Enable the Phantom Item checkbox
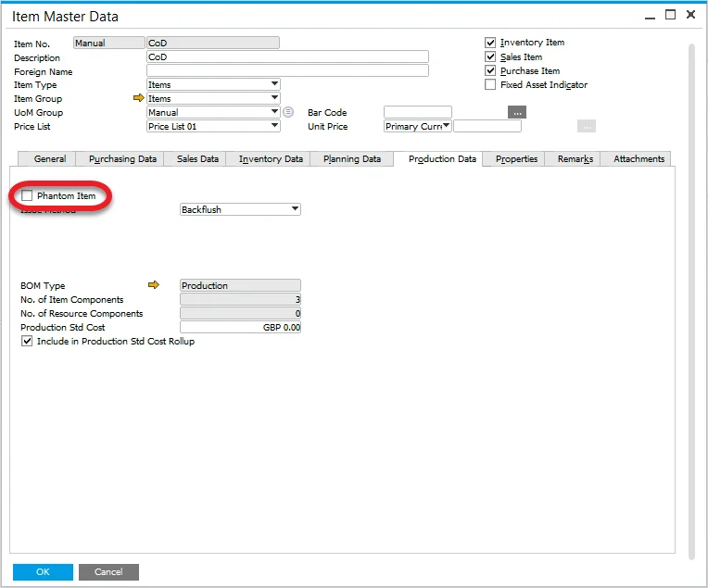Viewport: 708px width, 588px height. (x=27, y=196)
